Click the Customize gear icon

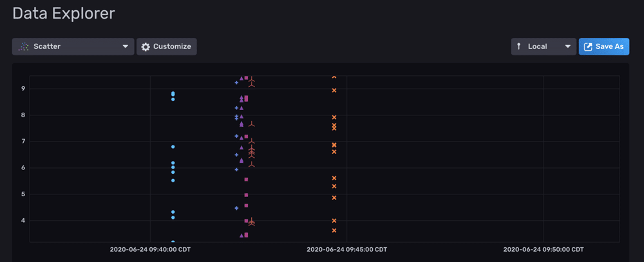tap(146, 46)
